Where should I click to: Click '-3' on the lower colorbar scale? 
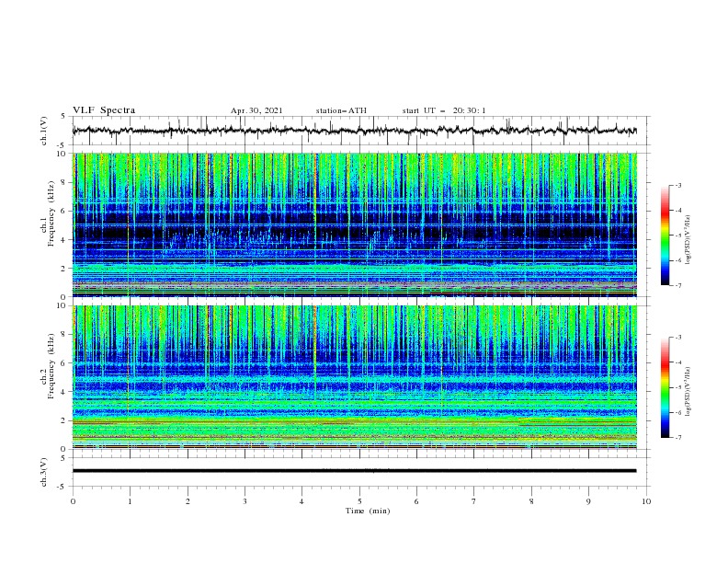(678, 338)
